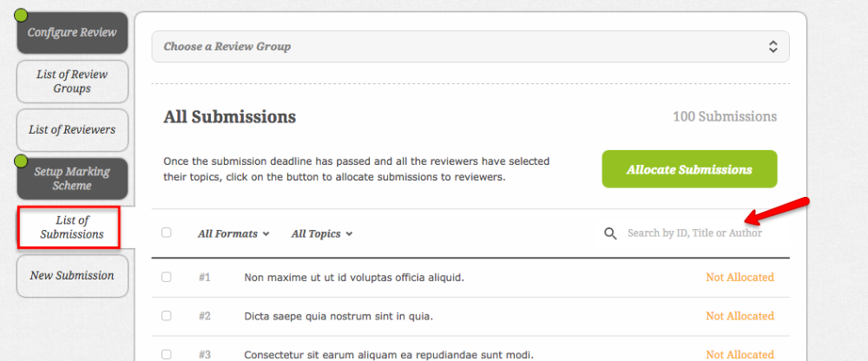Viewport: 868px width, 361px height.
Task: Go to List of Review Groups
Action: [x=73, y=82]
